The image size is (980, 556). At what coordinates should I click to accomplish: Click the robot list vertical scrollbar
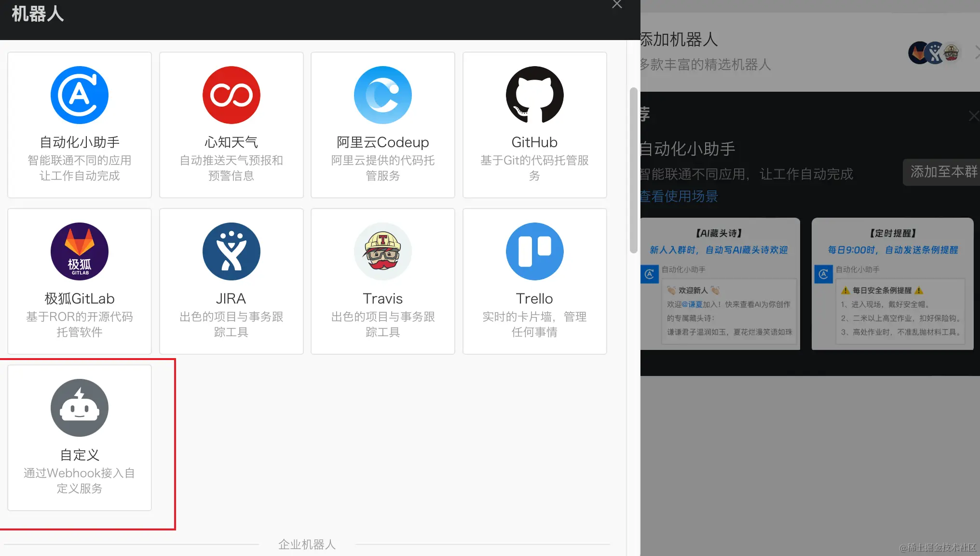(x=633, y=169)
